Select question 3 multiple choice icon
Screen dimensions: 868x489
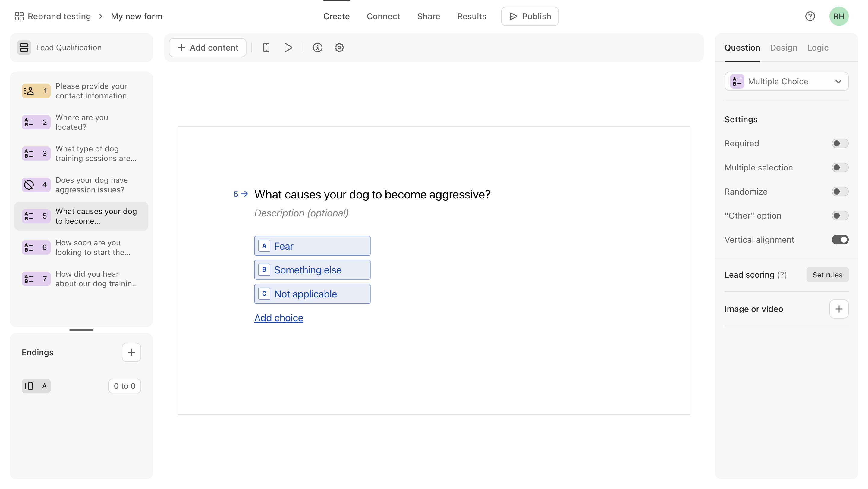click(x=36, y=154)
